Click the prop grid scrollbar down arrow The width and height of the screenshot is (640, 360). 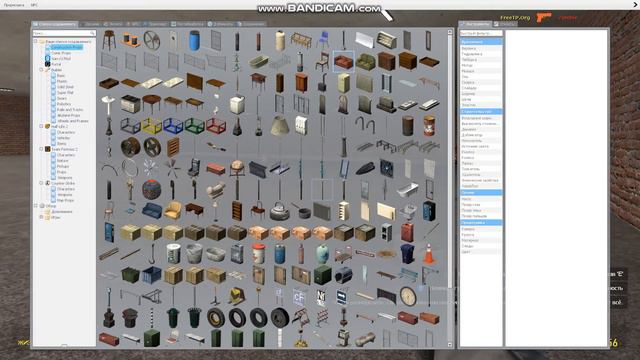pos(450,344)
